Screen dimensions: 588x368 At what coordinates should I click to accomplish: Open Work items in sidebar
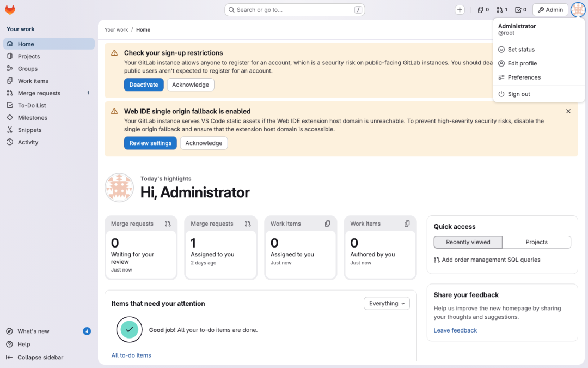tap(49, 81)
